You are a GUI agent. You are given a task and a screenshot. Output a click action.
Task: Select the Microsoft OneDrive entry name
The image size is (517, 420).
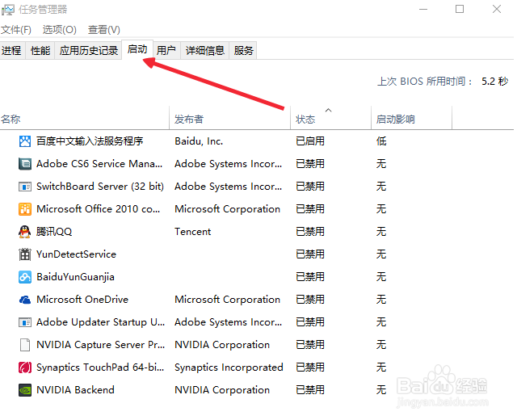82,300
